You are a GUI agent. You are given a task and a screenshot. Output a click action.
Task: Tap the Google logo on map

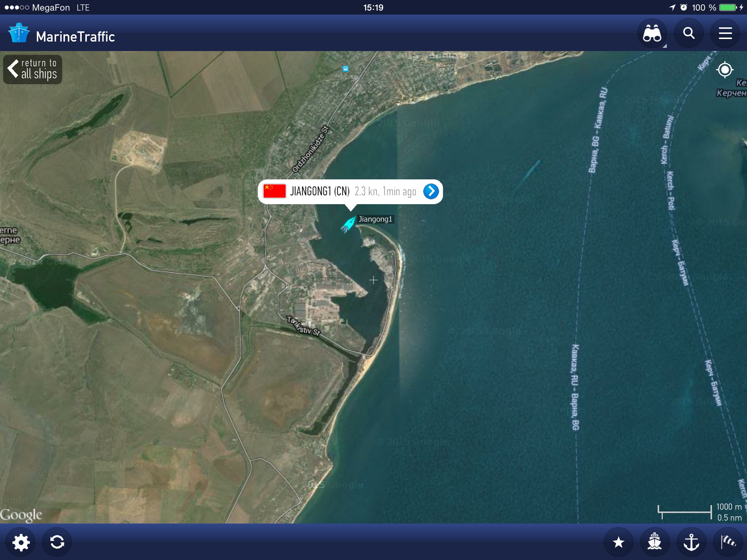pos(21,515)
